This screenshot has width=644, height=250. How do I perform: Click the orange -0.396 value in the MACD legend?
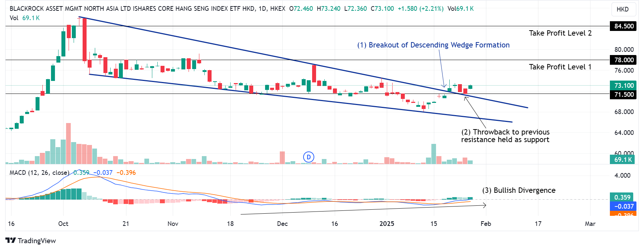tap(126, 173)
